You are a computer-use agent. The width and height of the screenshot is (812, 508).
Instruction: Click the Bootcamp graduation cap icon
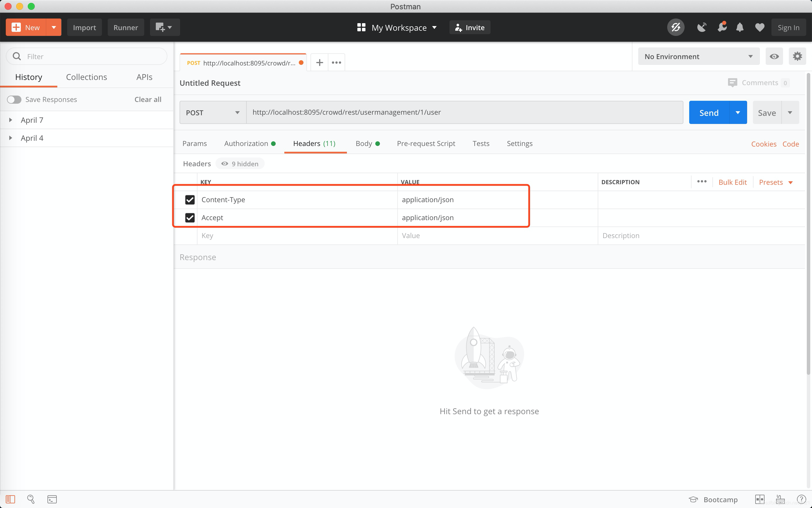click(x=693, y=499)
